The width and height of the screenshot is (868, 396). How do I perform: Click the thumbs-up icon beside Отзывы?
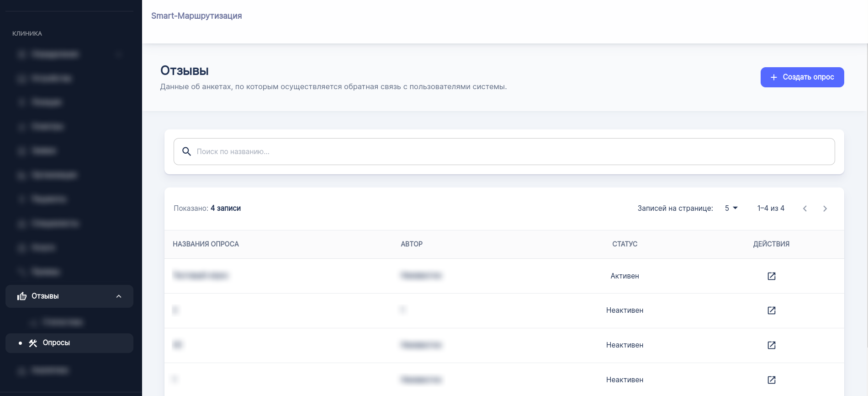pos(22,296)
